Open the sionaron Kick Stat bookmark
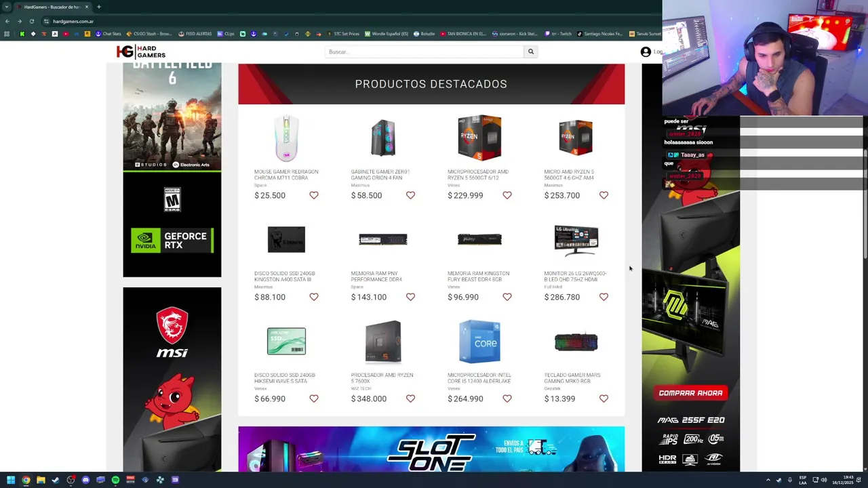Image resolution: width=868 pixels, height=488 pixels. pos(515,34)
